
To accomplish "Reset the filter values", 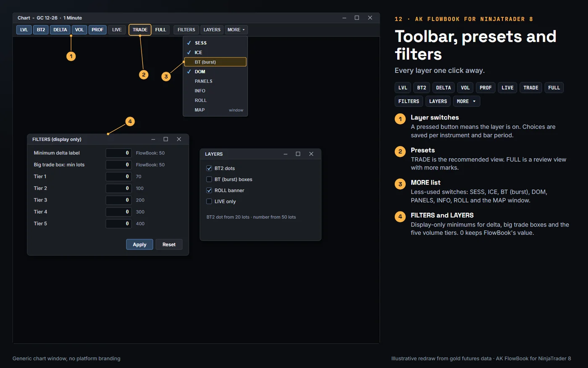I will coord(169,244).
